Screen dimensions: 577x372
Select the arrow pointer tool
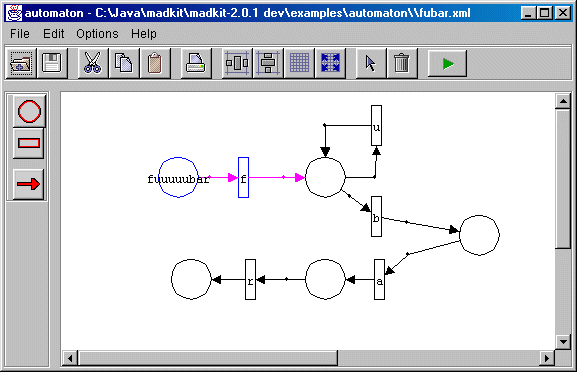point(371,63)
